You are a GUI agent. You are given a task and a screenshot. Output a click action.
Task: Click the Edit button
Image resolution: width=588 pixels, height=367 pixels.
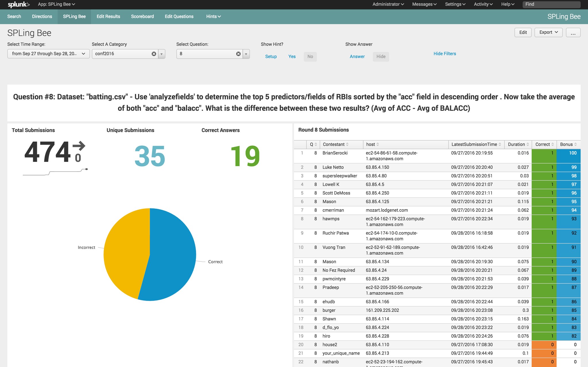tap(523, 32)
